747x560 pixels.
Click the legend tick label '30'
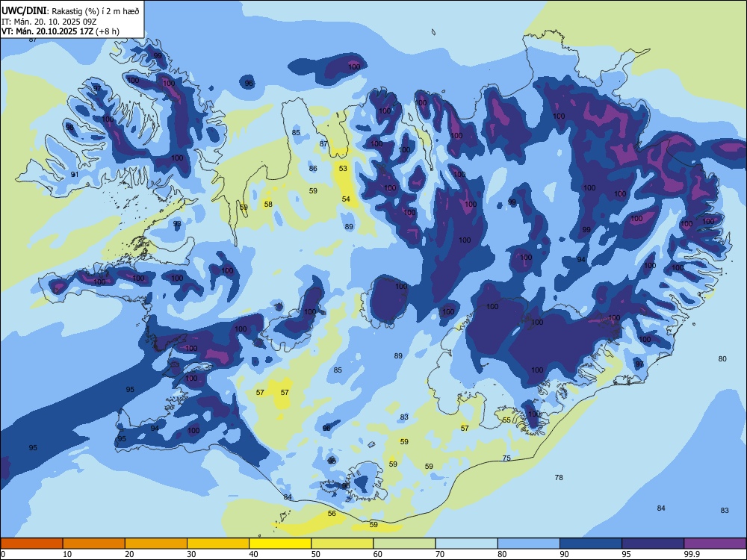coord(191,554)
